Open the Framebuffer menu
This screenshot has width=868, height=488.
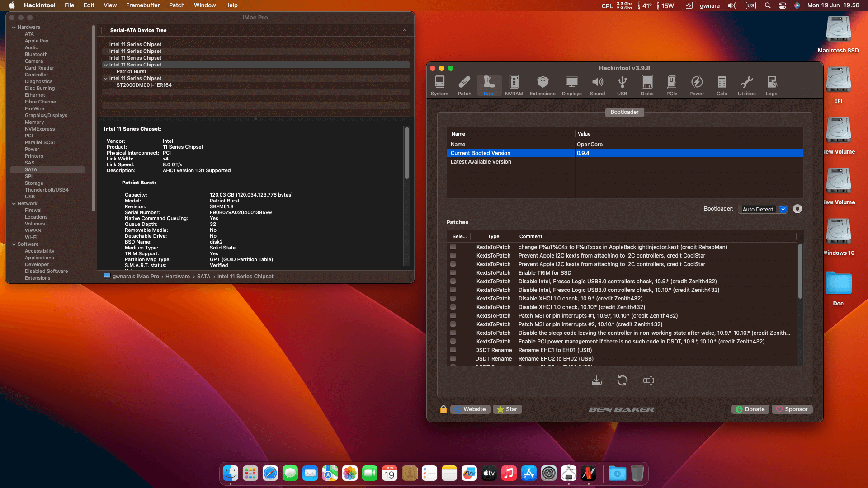pos(142,5)
